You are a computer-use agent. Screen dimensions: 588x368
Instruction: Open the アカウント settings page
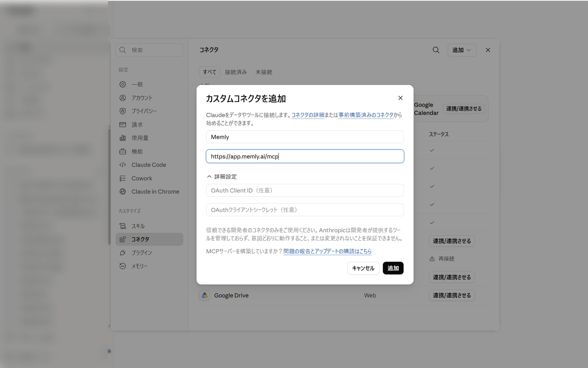[x=149, y=98]
